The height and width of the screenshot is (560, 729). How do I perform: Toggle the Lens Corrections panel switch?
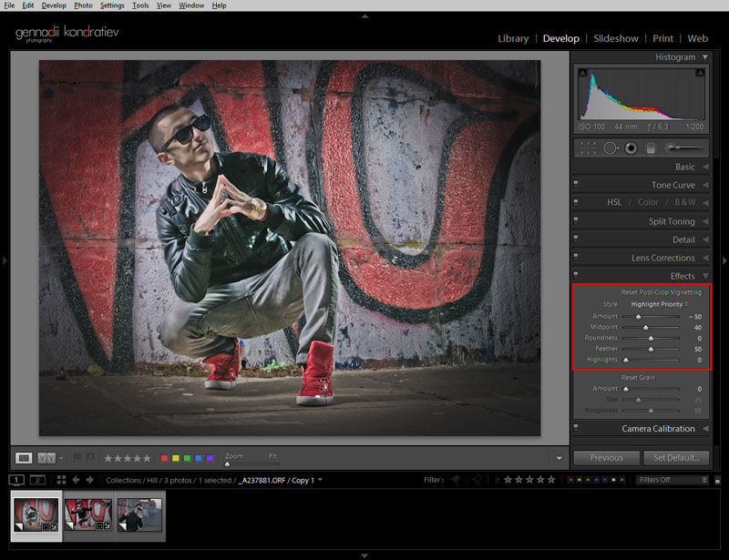point(576,257)
